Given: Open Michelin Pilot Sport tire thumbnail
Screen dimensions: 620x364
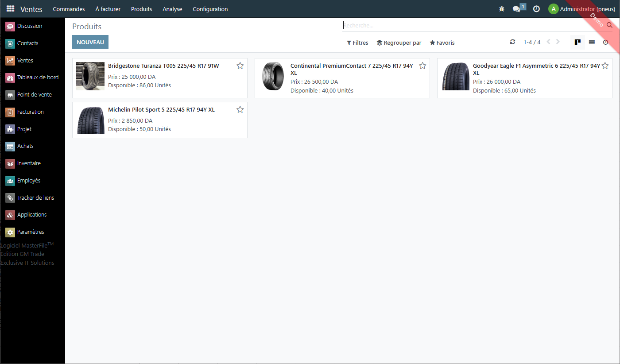Looking at the screenshot, I should (90, 120).
